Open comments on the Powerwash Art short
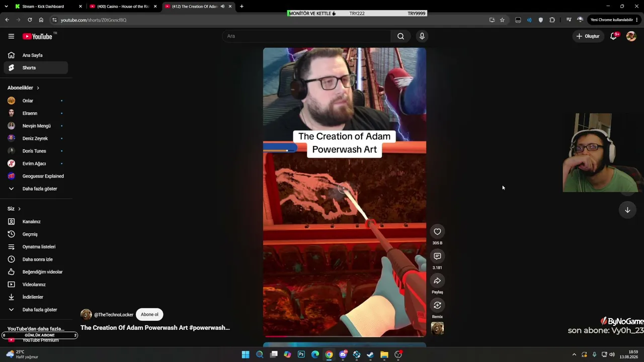The height and width of the screenshot is (362, 644). 437,256
